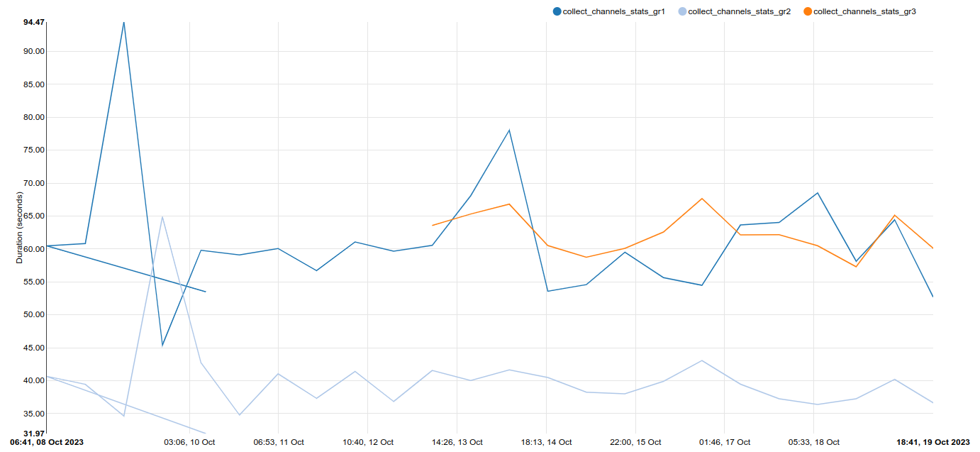Screen dimensions: 980x452
Task: Click the gr2 spike near 65 seconds
Action: [162, 217]
